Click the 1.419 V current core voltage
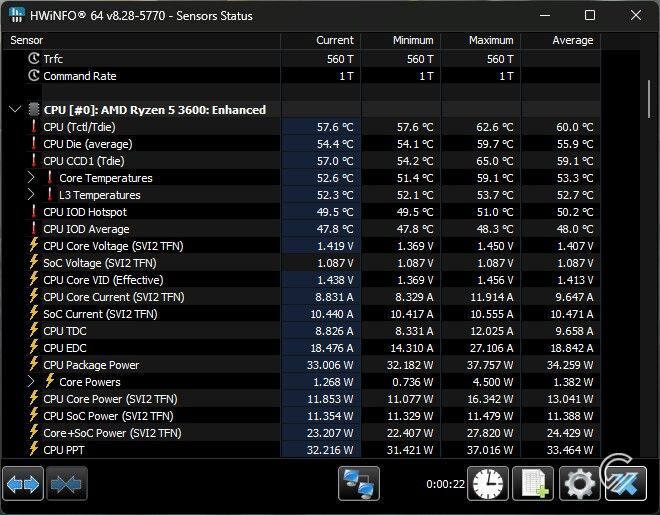 coord(335,246)
